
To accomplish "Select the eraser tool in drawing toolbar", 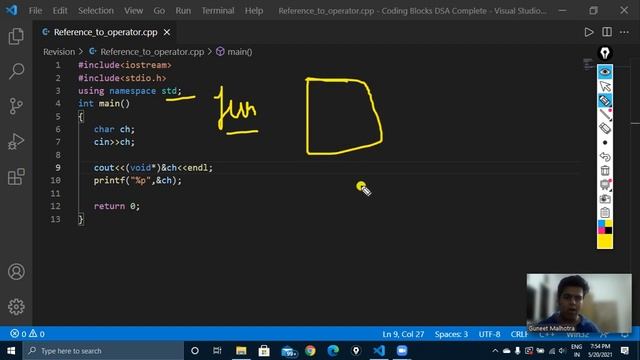I will pyautogui.click(x=605, y=128).
